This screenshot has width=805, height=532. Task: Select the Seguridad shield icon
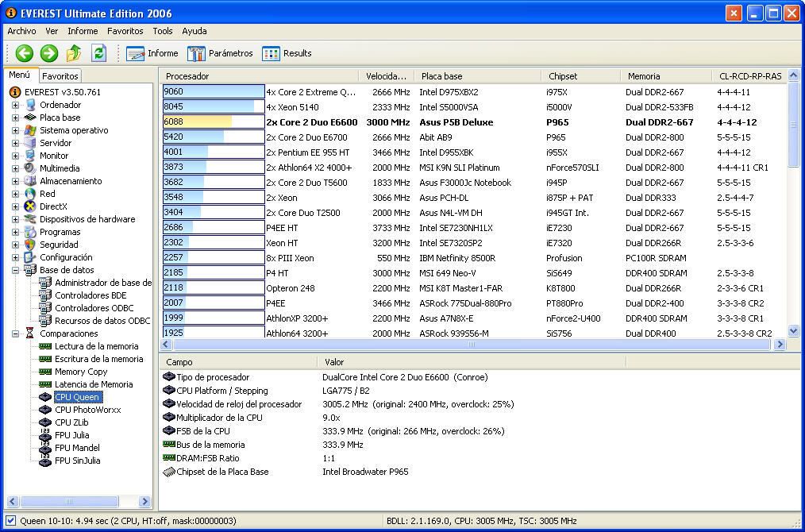(30, 245)
